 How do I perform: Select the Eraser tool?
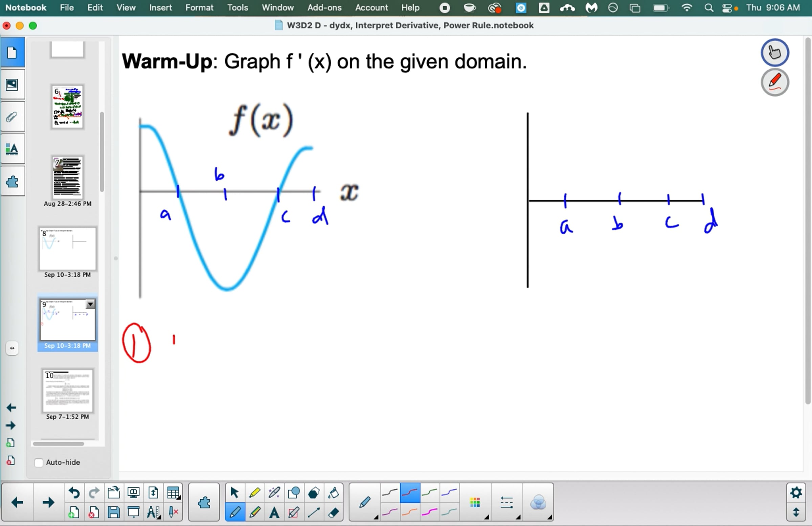point(333,512)
